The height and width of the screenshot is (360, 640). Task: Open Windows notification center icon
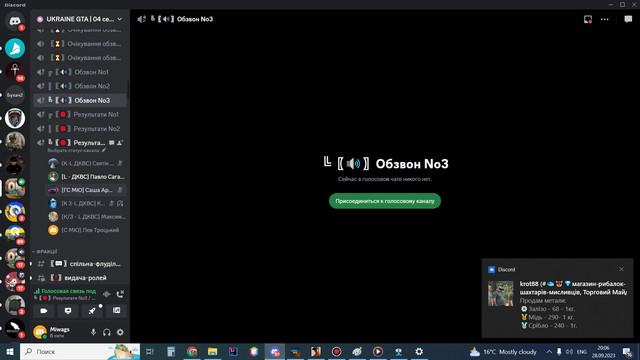(x=628, y=351)
